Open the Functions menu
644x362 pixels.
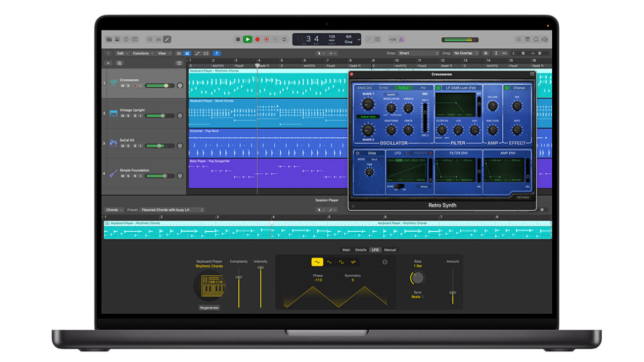143,53
